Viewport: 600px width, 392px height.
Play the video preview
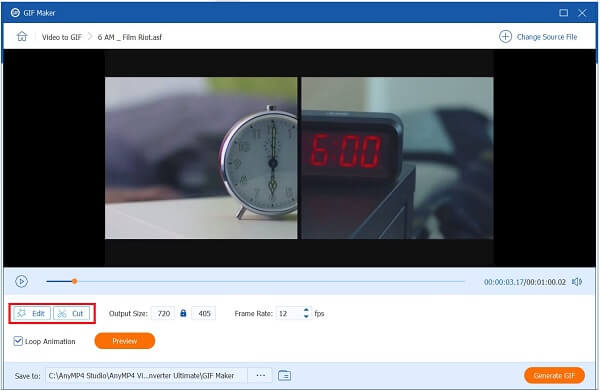[21, 281]
